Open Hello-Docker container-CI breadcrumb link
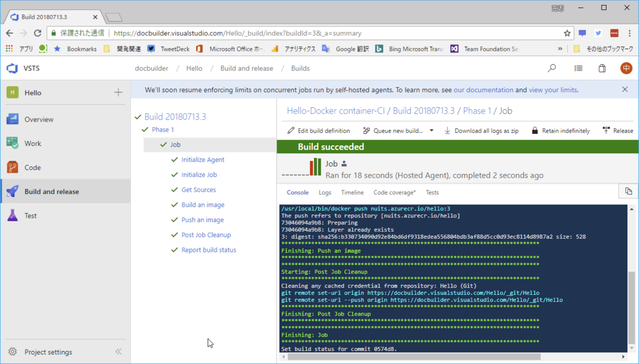Viewport: 639px width, 364px height. pos(335,111)
